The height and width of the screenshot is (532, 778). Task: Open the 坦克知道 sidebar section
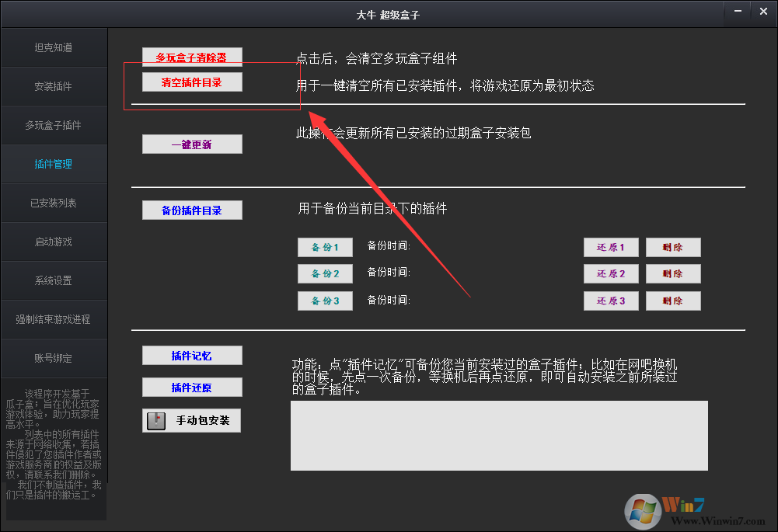pyautogui.click(x=54, y=47)
